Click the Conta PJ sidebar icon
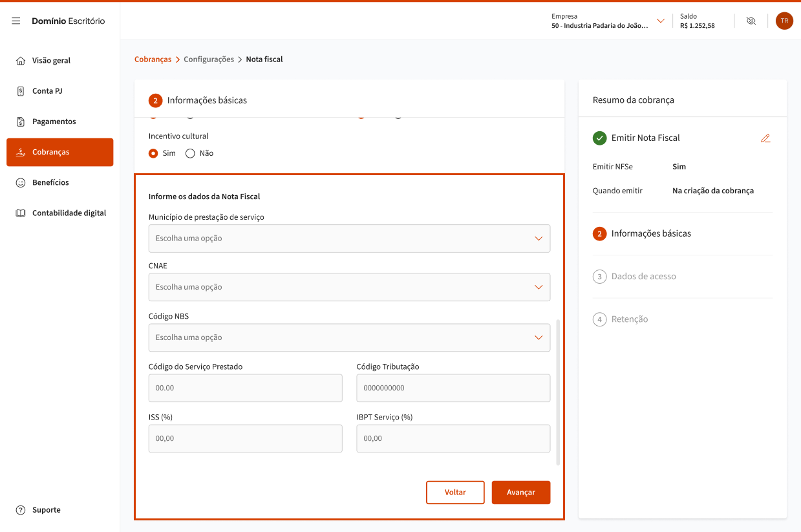This screenshot has height=532, width=801. point(21,91)
